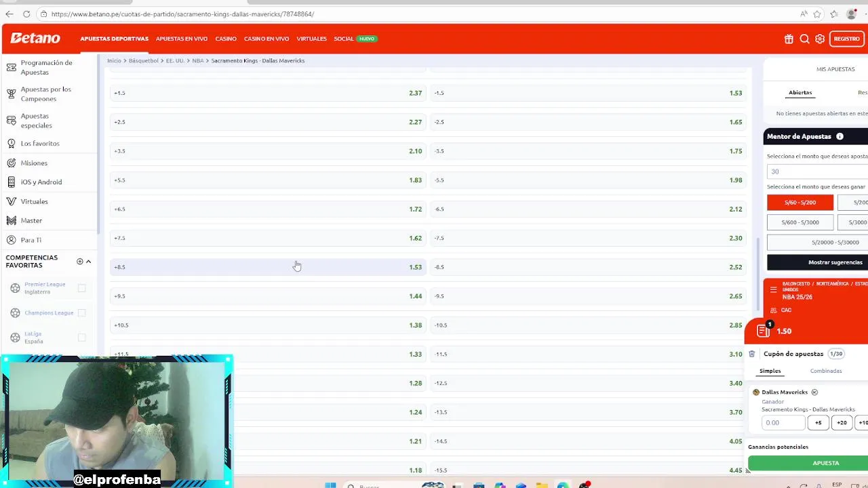
Task: Open the Social Nuevo menu
Action: tap(355, 39)
